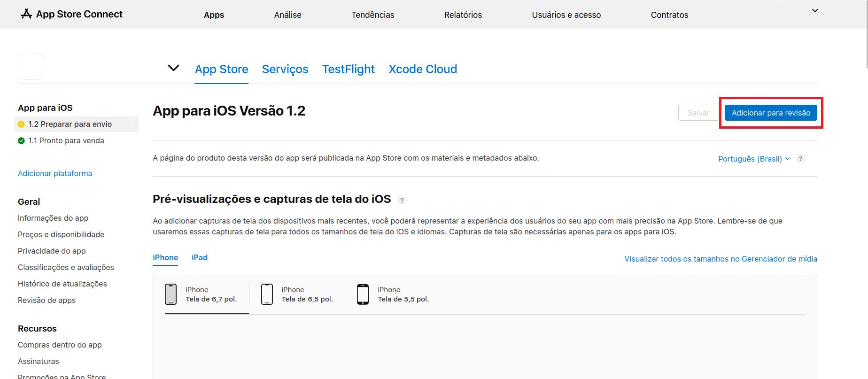Viewport: 868px width, 379px height.
Task: Click the green checkmark icon for 1.1
Action: coord(21,140)
